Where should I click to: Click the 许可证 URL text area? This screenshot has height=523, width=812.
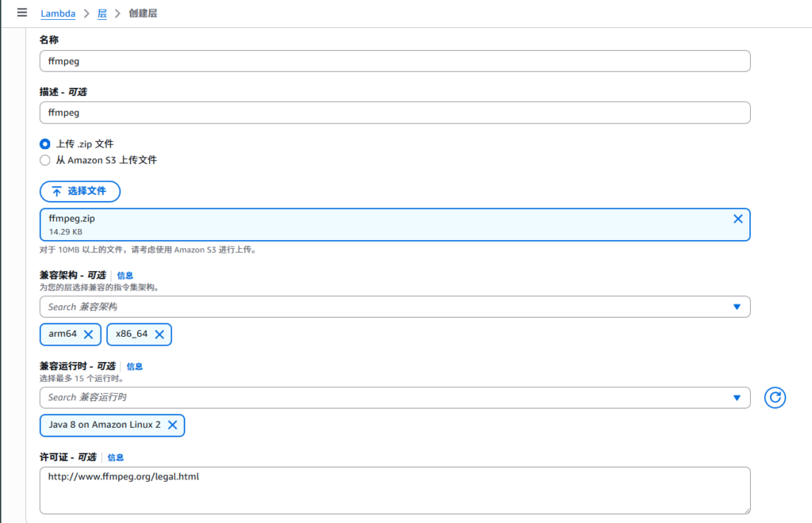pos(395,490)
